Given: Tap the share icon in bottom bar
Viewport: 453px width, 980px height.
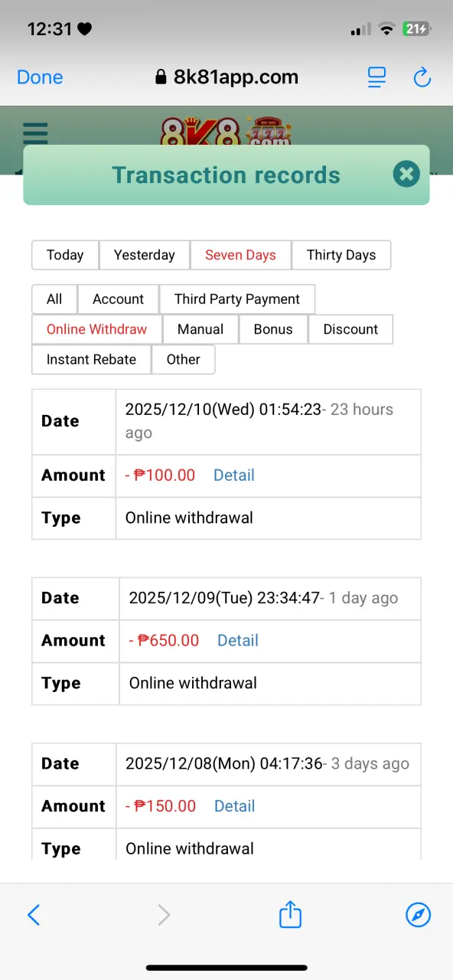Looking at the screenshot, I should (x=290, y=914).
